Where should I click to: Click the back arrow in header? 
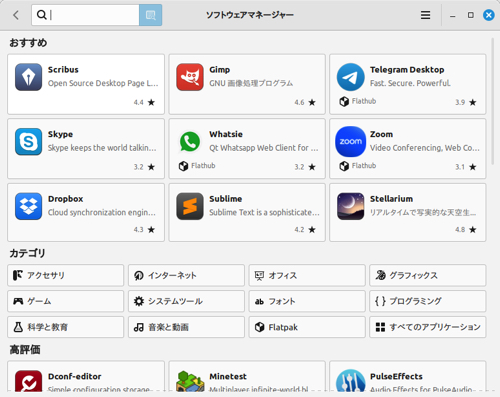click(x=16, y=15)
